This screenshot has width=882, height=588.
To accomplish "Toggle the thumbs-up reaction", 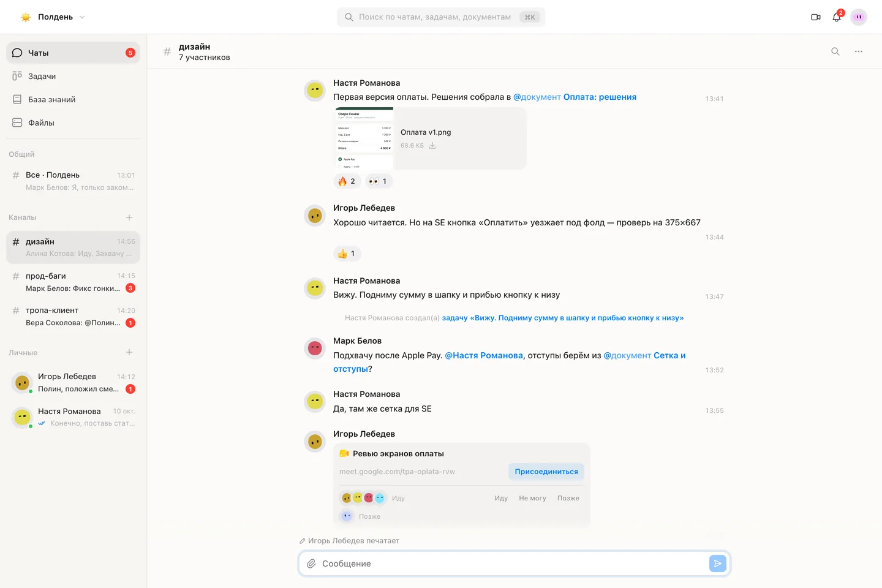I will (x=347, y=254).
